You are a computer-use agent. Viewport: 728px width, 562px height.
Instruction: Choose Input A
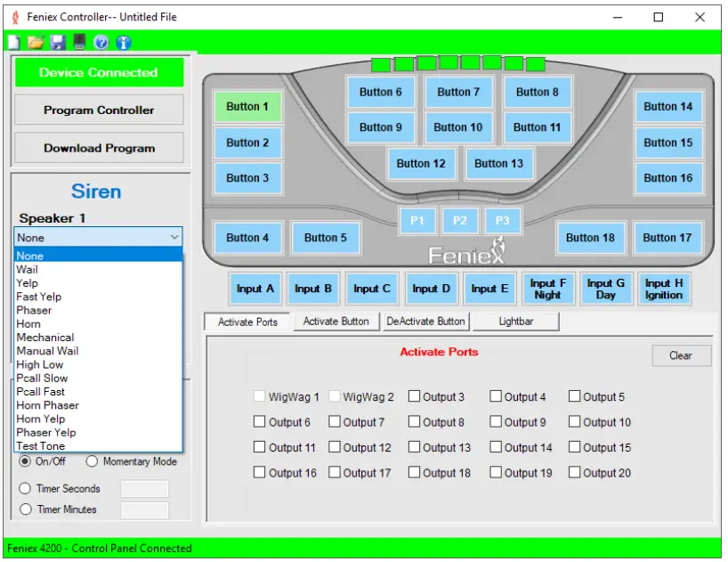pyautogui.click(x=255, y=289)
